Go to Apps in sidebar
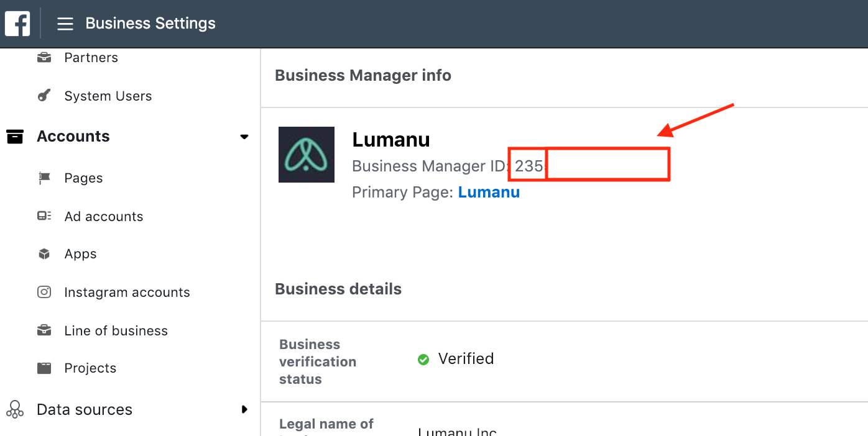This screenshot has height=436, width=868. 81,254
